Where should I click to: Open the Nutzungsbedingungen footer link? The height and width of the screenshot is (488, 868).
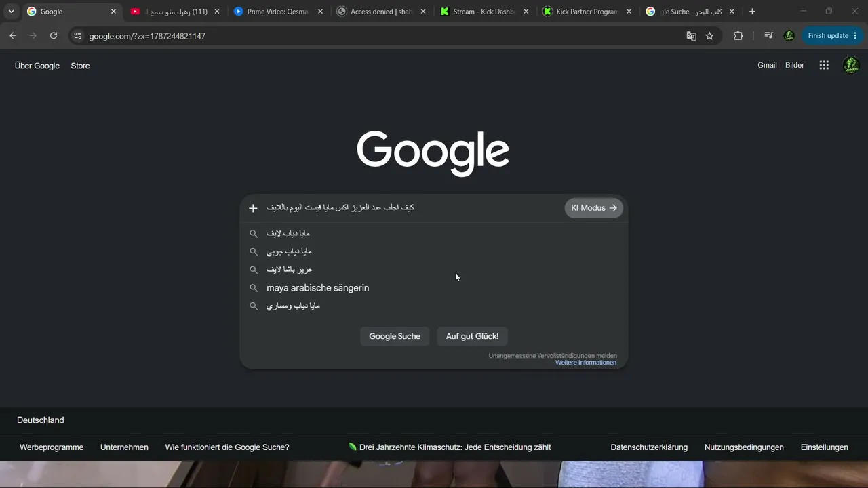click(x=744, y=447)
